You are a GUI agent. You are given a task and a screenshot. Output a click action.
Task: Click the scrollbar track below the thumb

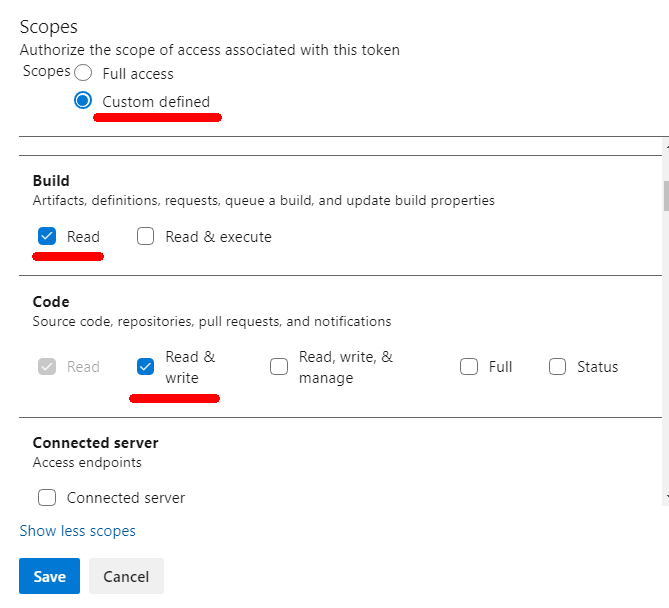click(x=665, y=350)
